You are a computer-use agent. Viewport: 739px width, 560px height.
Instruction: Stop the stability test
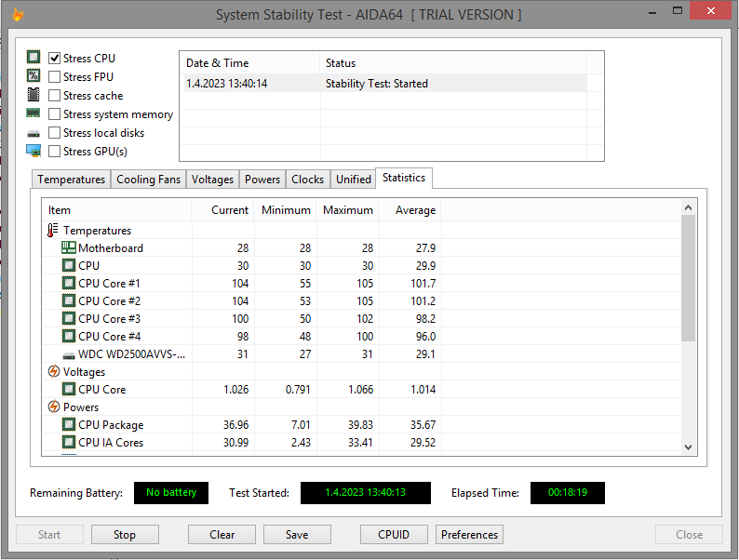pos(125,535)
